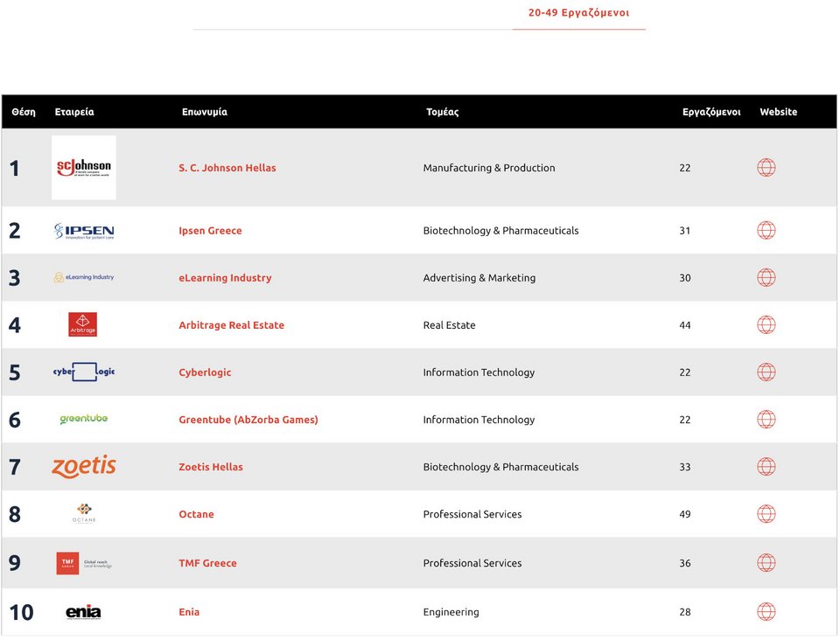Image resolution: width=840 pixels, height=640 pixels.
Task: Open the Arbitrage Real Estate link
Action: [x=231, y=325]
